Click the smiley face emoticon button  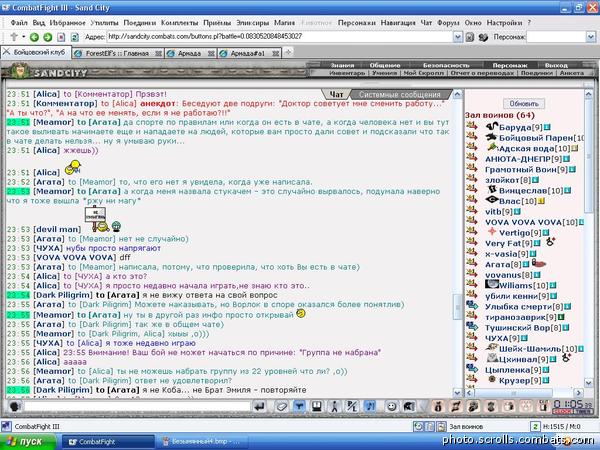click(x=391, y=406)
